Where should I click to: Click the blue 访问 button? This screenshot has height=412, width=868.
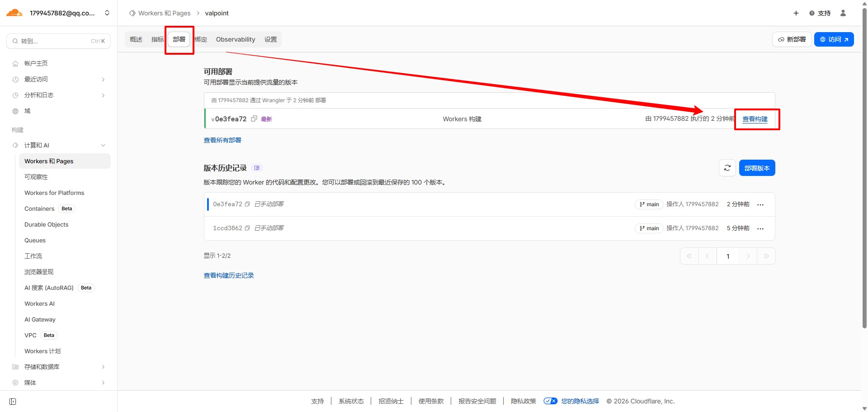click(834, 39)
